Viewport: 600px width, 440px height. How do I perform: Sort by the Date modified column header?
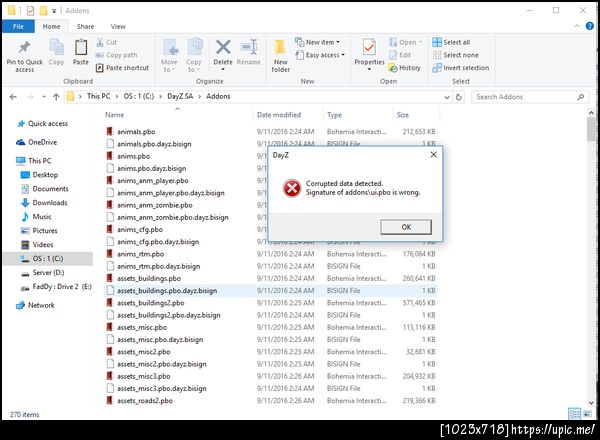(279, 115)
